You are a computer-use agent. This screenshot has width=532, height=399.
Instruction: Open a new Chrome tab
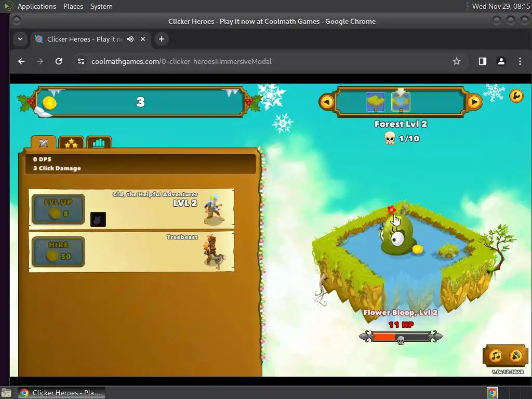pyautogui.click(x=162, y=39)
